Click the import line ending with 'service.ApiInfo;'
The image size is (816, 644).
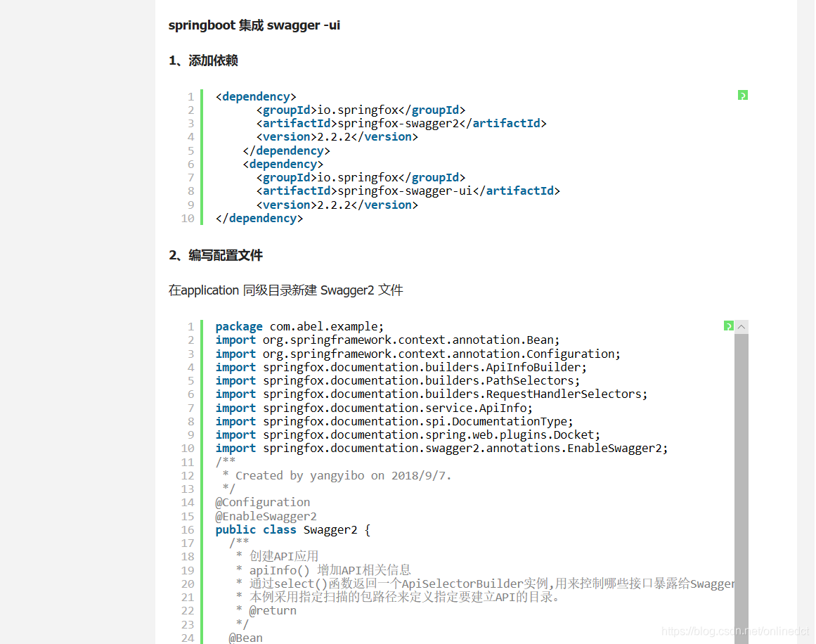coord(374,408)
